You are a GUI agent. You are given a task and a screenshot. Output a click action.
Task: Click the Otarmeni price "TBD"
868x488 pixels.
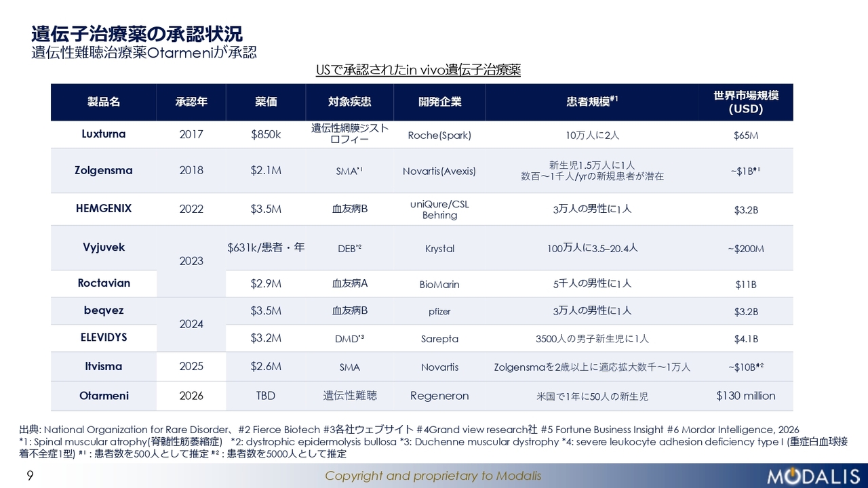(x=266, y=396)
